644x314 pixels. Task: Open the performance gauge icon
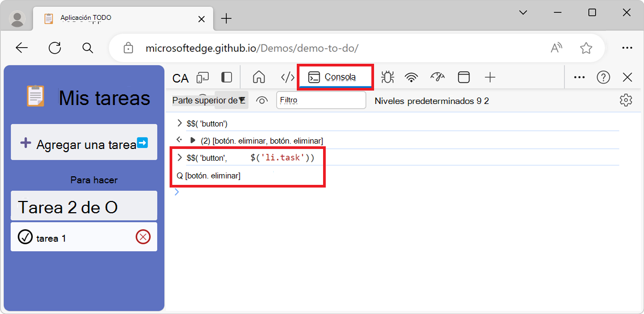[437, 77]
